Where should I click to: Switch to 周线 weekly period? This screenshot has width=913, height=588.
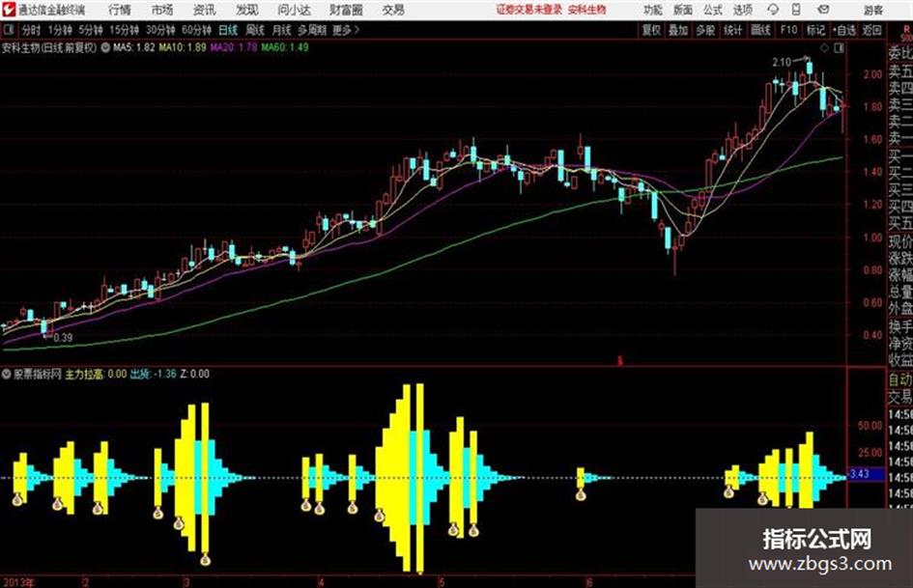(255, 30)
